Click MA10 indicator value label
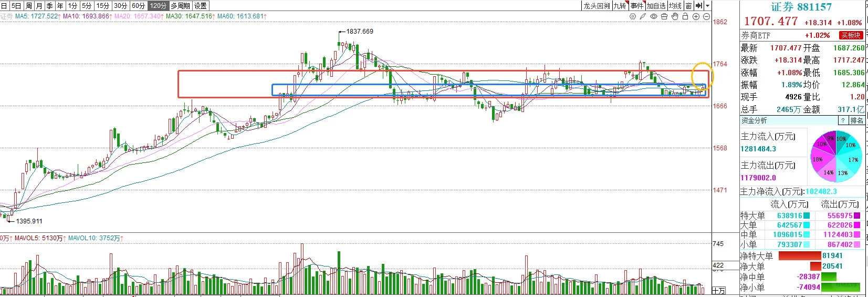The image size is (868, 297). point(87,16)
